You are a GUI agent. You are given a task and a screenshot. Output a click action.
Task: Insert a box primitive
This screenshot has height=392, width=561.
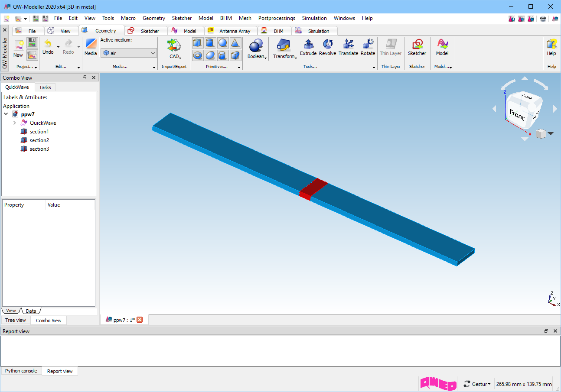[x=198, y=43]
